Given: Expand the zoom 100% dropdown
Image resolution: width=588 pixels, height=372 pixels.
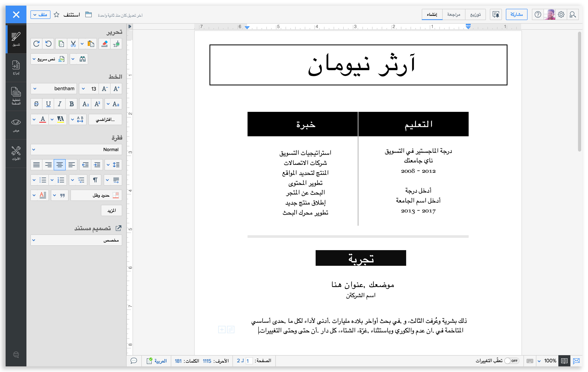Looking at the screenshot, I should coord(539,361).
